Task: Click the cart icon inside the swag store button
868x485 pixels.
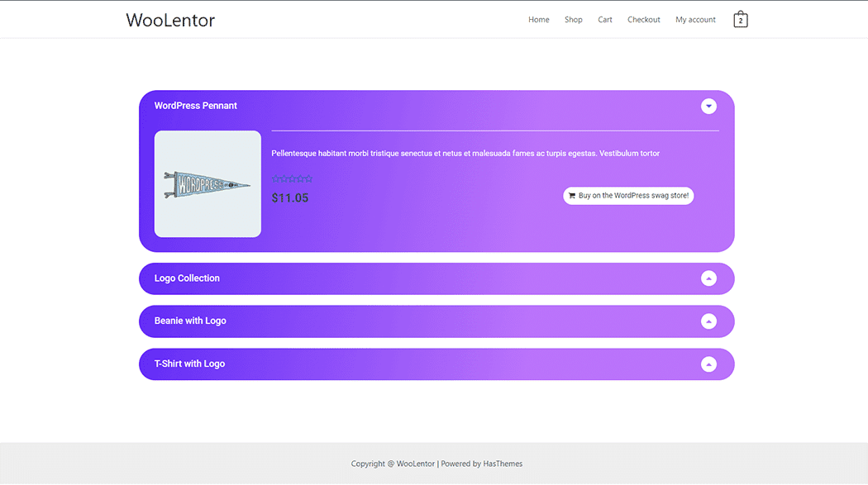Action: pos(572,196)
